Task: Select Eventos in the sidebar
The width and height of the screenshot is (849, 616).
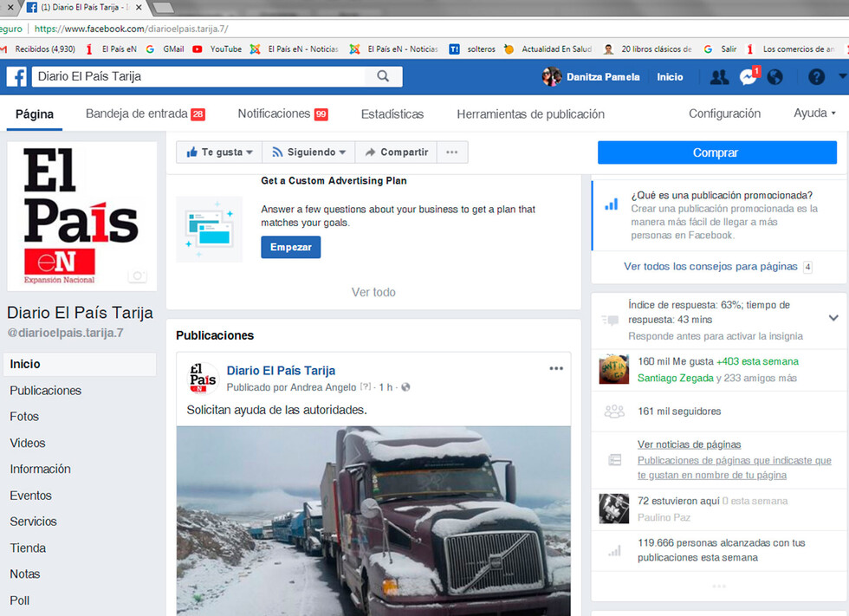Action: coord(31,496)
